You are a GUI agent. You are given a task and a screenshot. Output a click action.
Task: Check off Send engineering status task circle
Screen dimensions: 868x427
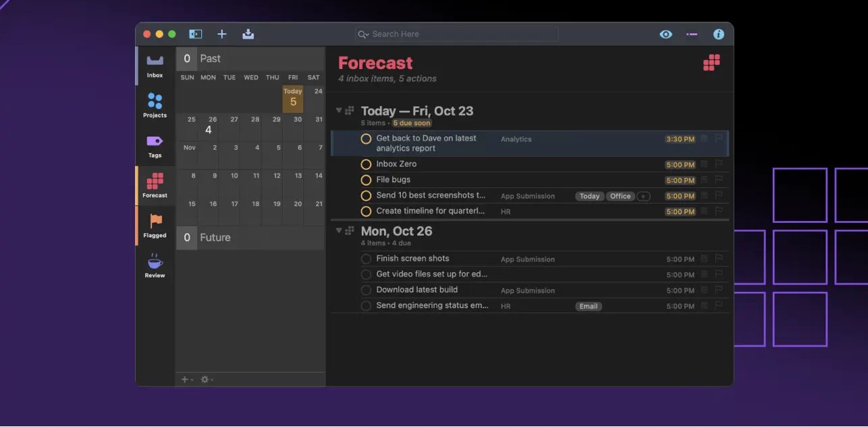[x=366, y=305]
